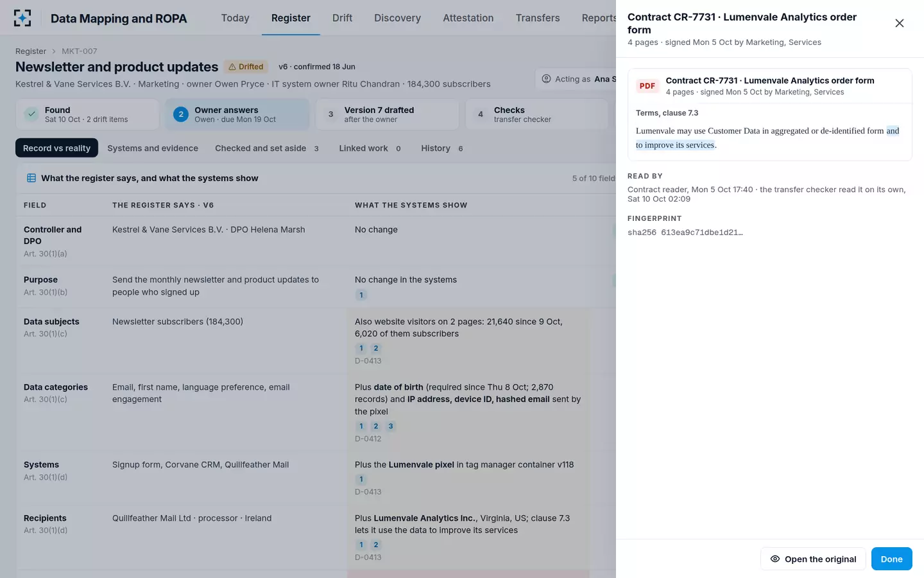Select the Register nav tab
Viewport: 924px width, 578px height.
[291, 18]
